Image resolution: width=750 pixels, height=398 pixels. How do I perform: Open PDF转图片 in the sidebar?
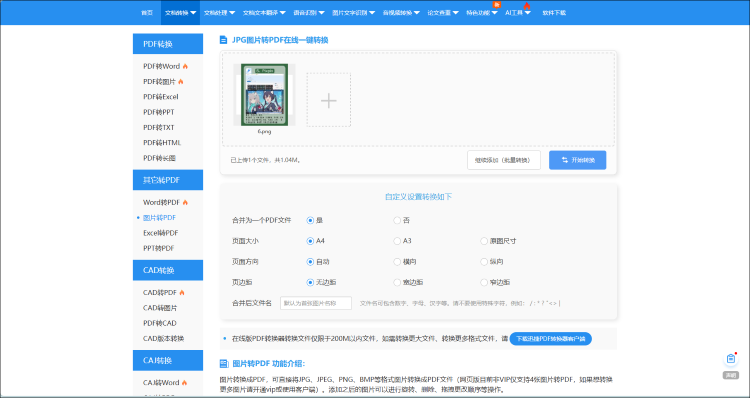click(159, 81)
